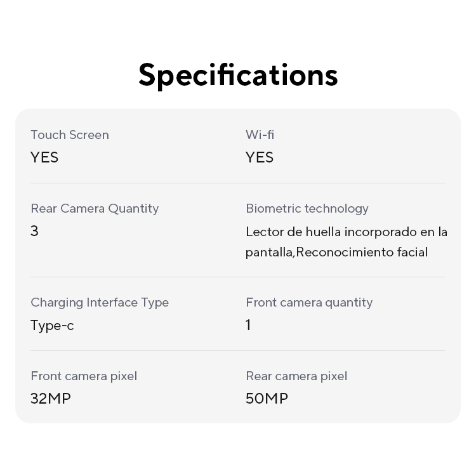This screenshot has height=476, width=476.
Task: Select the 50MP value
Action: coord(267,399)
